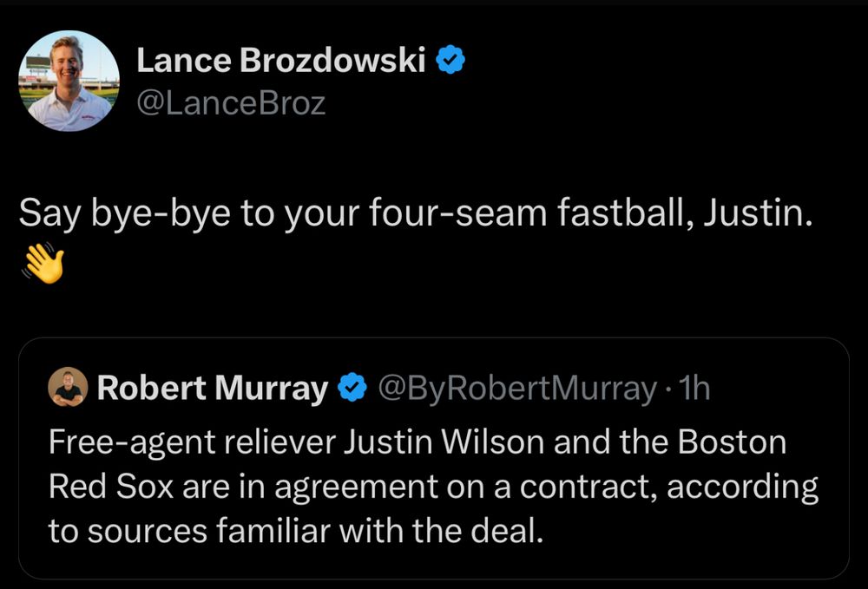Open Lance Brozdowski's profile picture

coord(69,82)
